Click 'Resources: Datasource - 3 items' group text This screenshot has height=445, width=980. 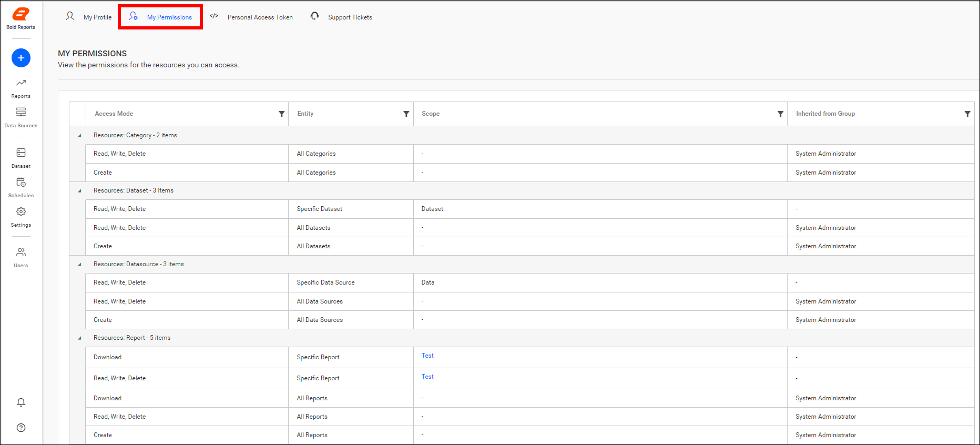click(139, 264)
